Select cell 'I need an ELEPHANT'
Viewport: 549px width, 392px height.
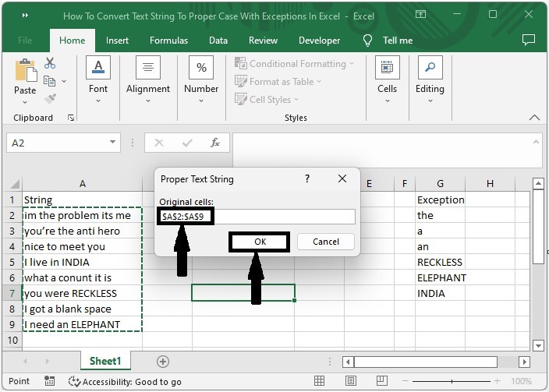coord(83,324)
